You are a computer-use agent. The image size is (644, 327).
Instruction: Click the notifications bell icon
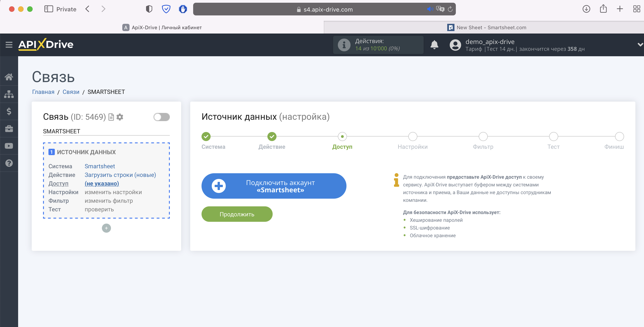pyautogui.click(x=434, y=45)
